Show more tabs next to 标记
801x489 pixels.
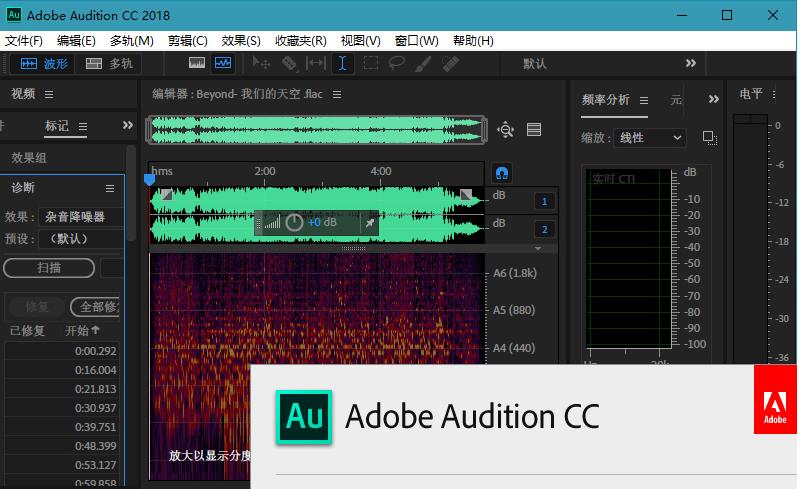coord(128,125)
